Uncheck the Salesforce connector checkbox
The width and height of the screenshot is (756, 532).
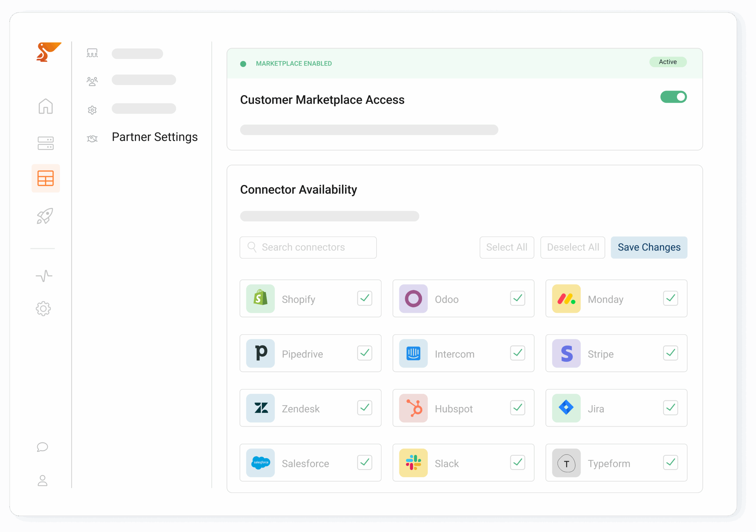(x=364, y=462)
